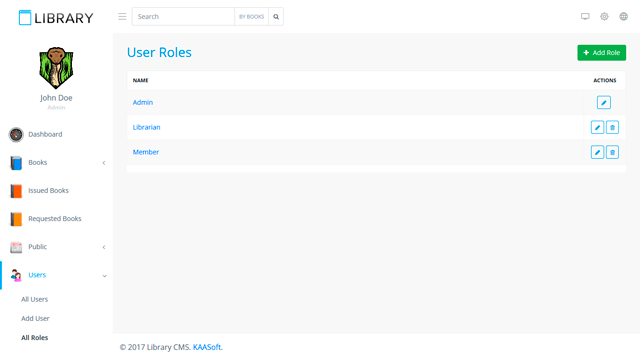The image size is (640, 360).
Task: Open the Librarian role link
Action: (147, 127)
